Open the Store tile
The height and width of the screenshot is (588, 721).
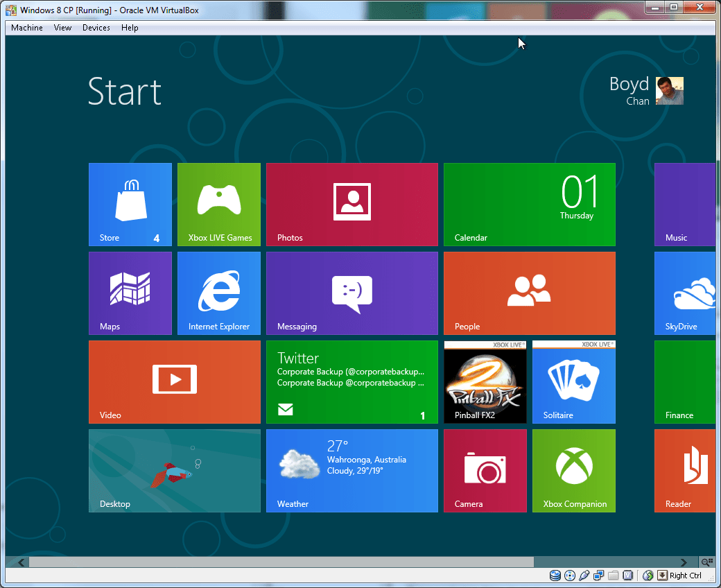click(130, 205)
